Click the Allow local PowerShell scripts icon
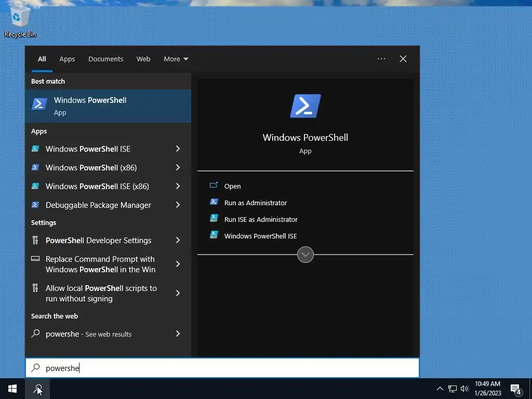532x399 pixels. click(x=35, y=288)
